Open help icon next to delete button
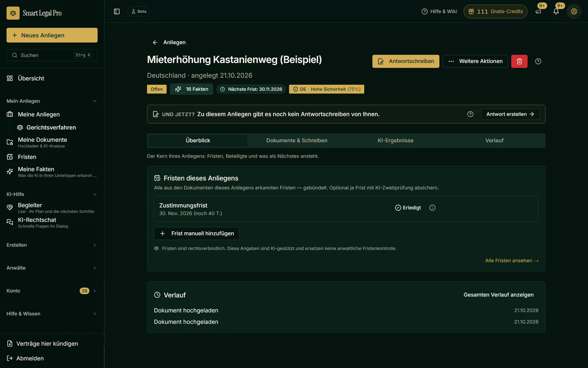 [538, 61]
